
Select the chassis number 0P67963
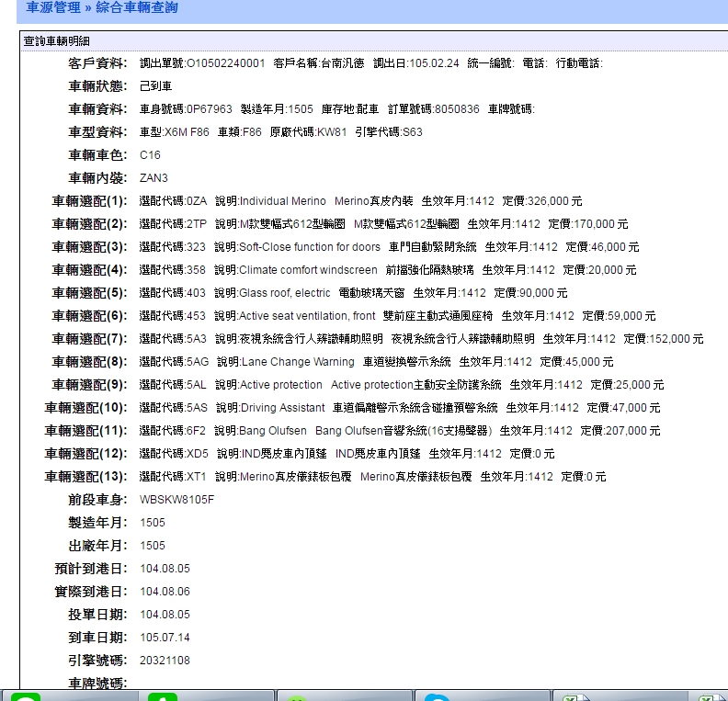click(x=209, y=109)
